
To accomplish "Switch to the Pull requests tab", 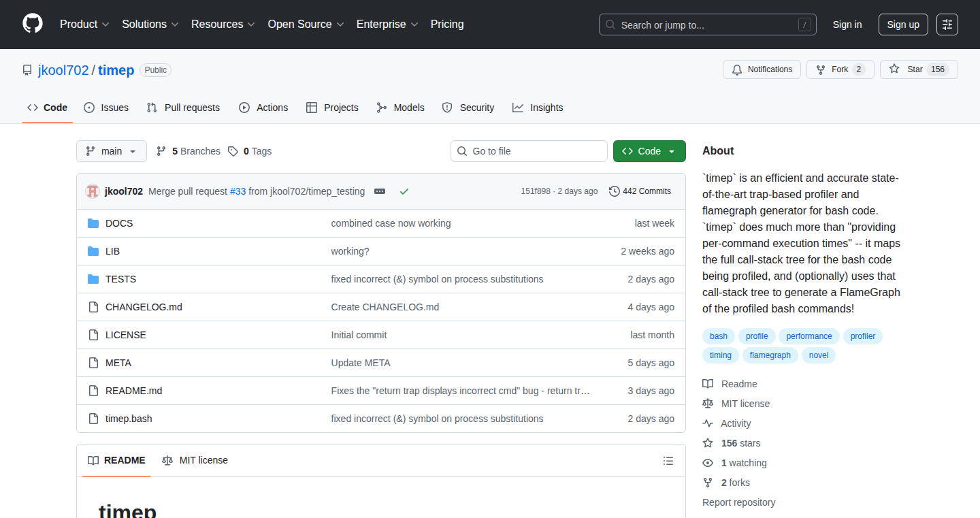I will tap(183, 108).
